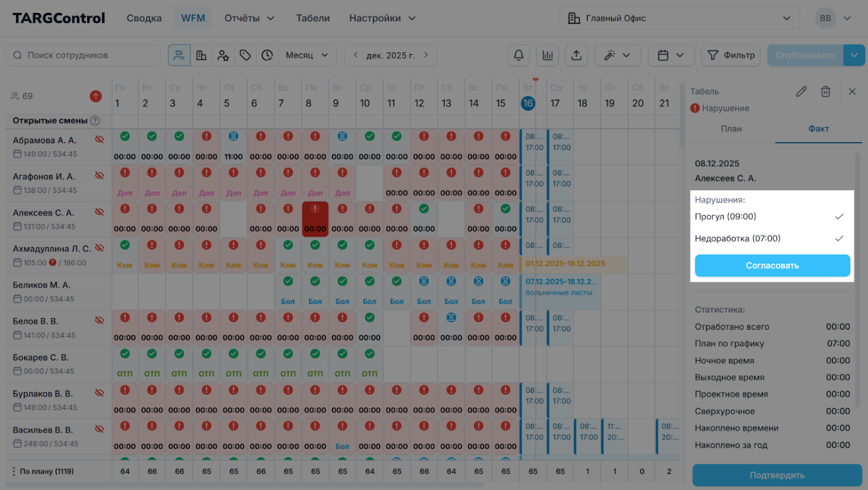Screen dimensions: 868x490
Task: Toggle visibility eye icon for Абрамова А. А.
Action: coord(100,140)
